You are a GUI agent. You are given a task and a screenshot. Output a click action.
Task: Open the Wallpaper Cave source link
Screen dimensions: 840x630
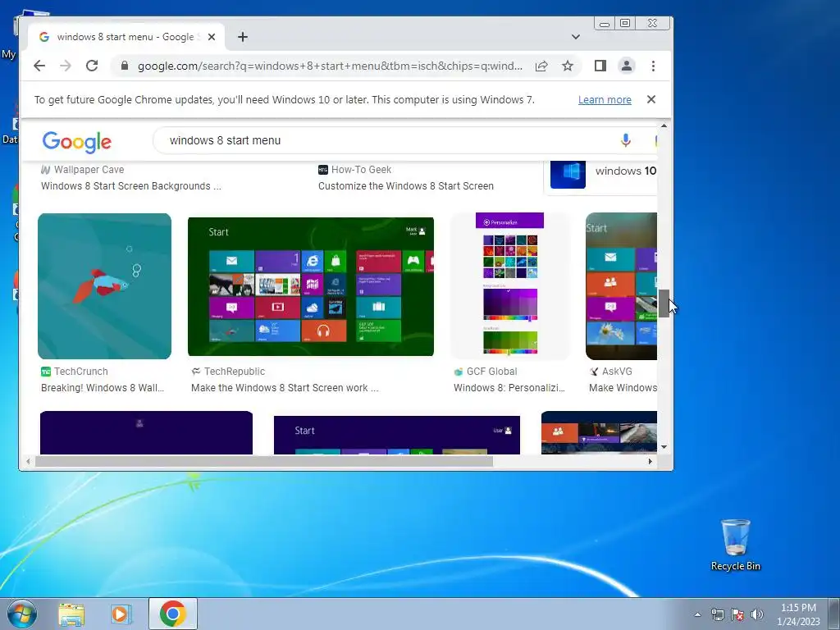(x=83, y=169)
